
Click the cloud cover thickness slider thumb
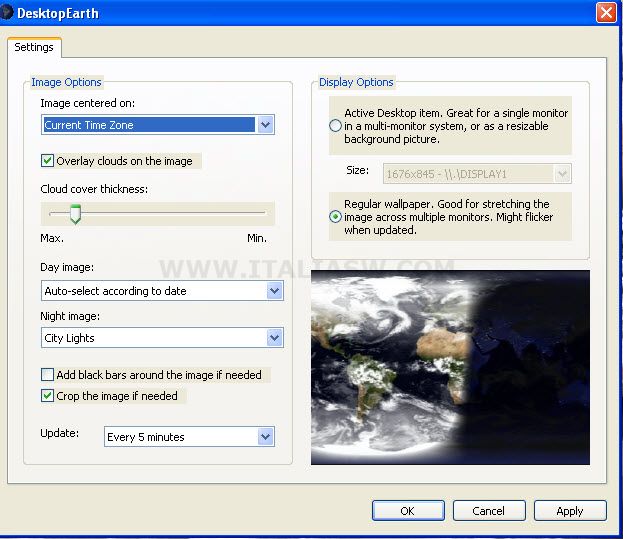tap(75, 214)
